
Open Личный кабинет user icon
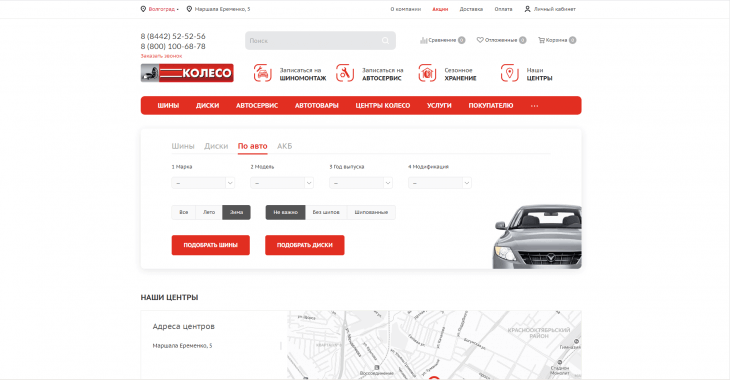(x=527, y=9)
